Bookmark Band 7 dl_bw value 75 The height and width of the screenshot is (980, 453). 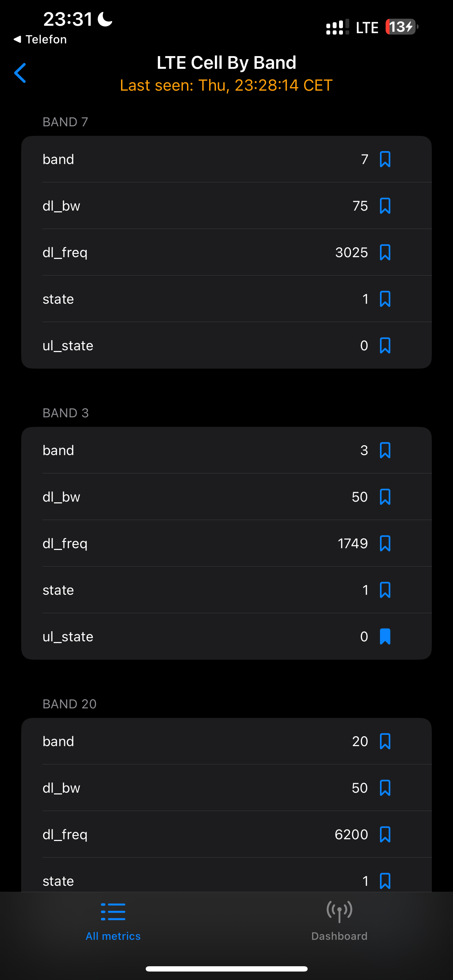click(x=385, y=206)
